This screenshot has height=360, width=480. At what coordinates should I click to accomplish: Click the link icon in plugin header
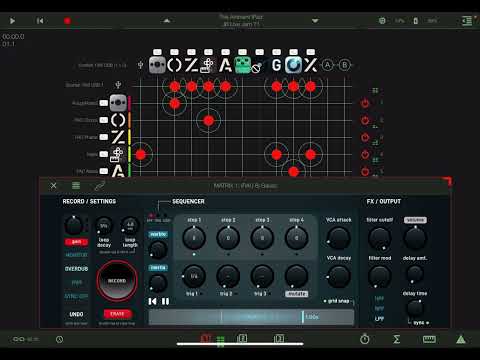click(99, 186)
